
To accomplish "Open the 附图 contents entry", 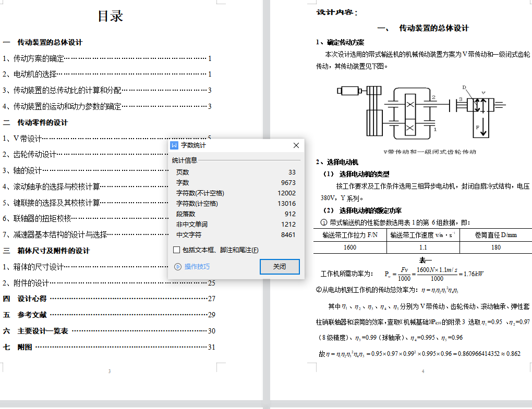I will (x=25, y=348).
